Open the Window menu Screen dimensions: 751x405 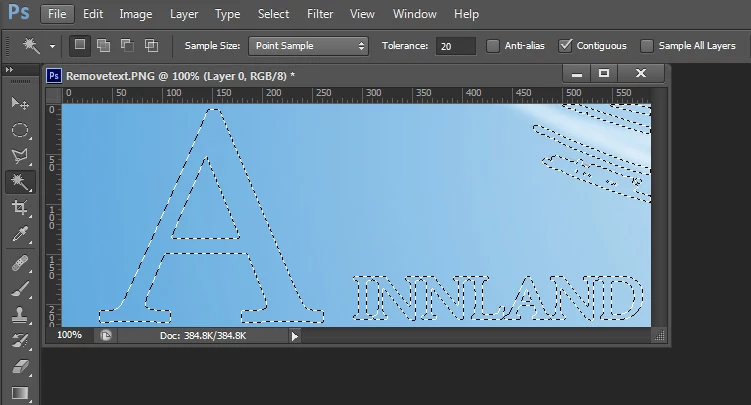click(415, 14)
